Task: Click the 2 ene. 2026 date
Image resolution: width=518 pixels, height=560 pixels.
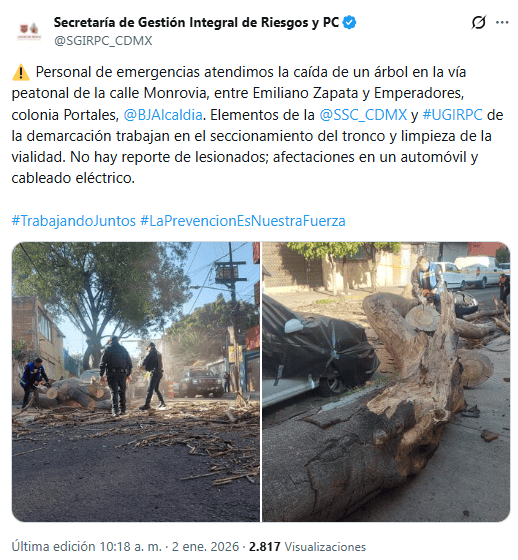Action: coord(205,546)
